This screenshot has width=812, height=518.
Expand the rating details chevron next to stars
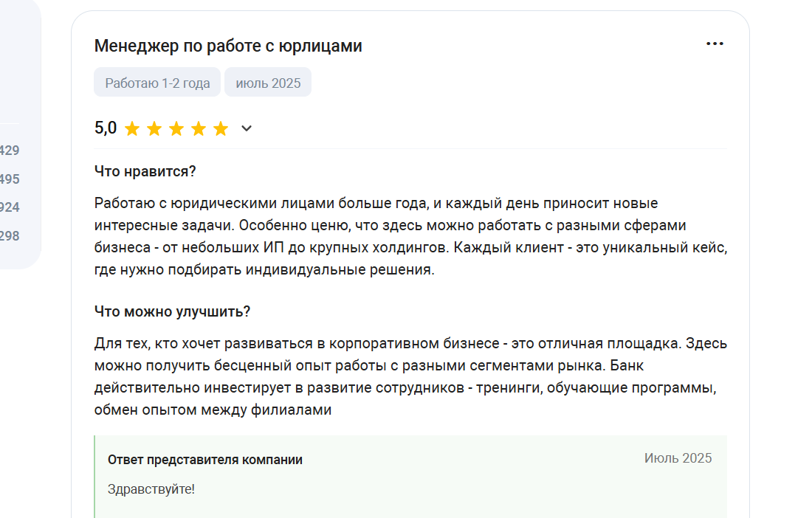(x=247, y=128)
